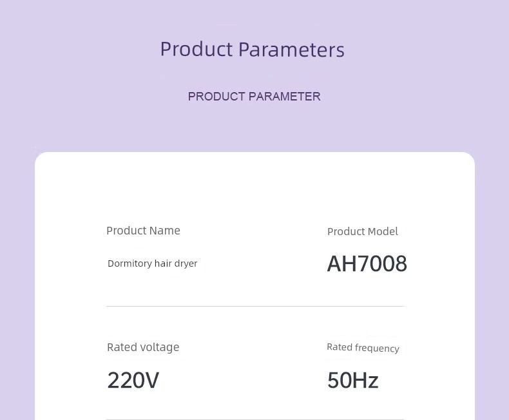Select the Rated voltage label
This screenshot has height=420, width=509.
(143, 347)
